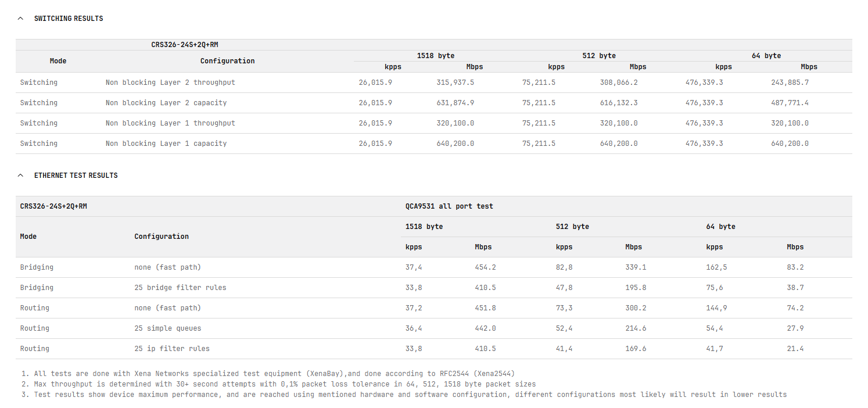The width and height of the screenshot is (868, 408).
Task: Click the 616,132.3 Mbps value
Action: click(x=619, y=103)
